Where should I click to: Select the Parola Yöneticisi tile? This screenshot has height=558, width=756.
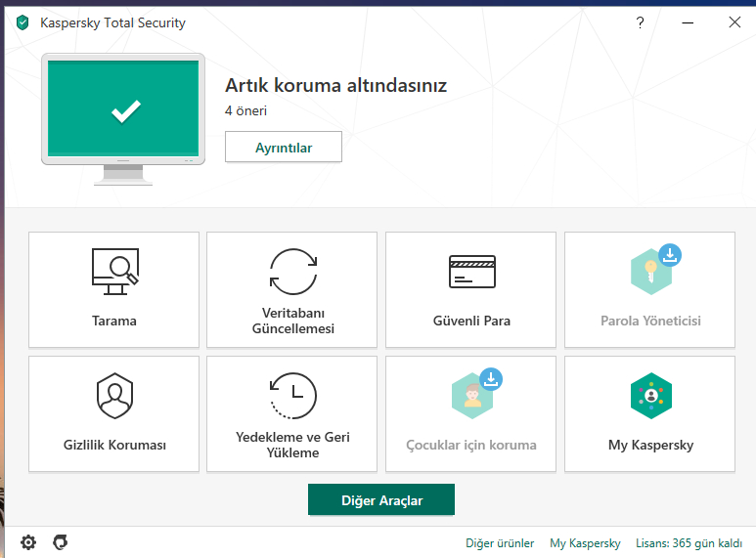pos(649,289)
